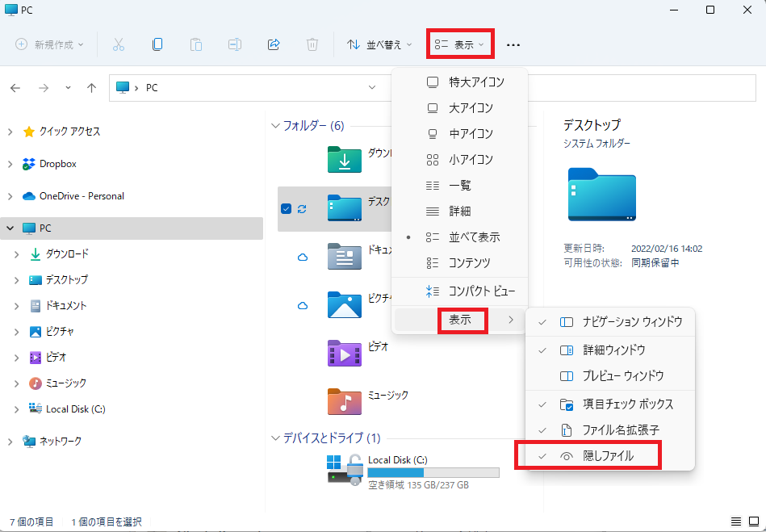The height and width of the screenshot is (532, 766).
Task: Select 一覧 view
Action: tap(460, 186)
